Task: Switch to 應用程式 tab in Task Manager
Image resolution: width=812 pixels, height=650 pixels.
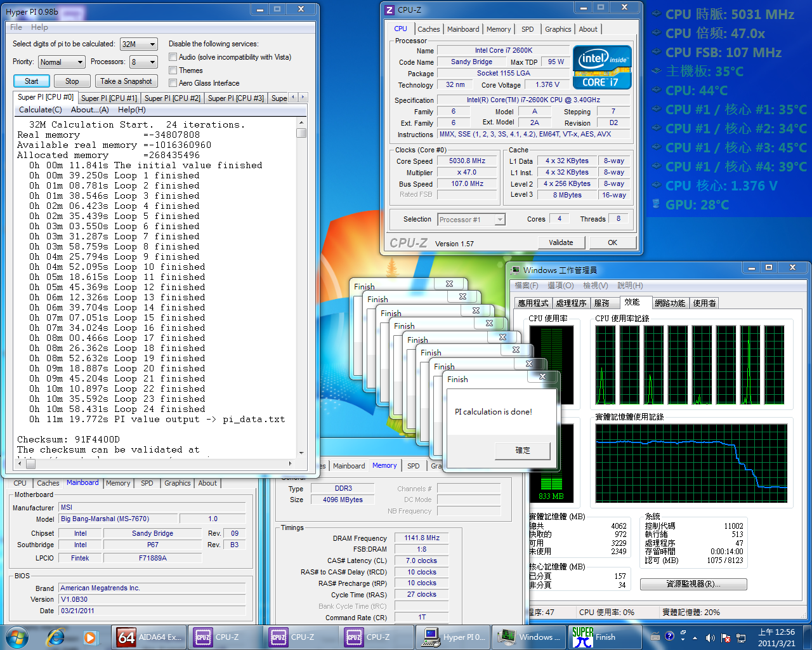Action: (533, 303)
